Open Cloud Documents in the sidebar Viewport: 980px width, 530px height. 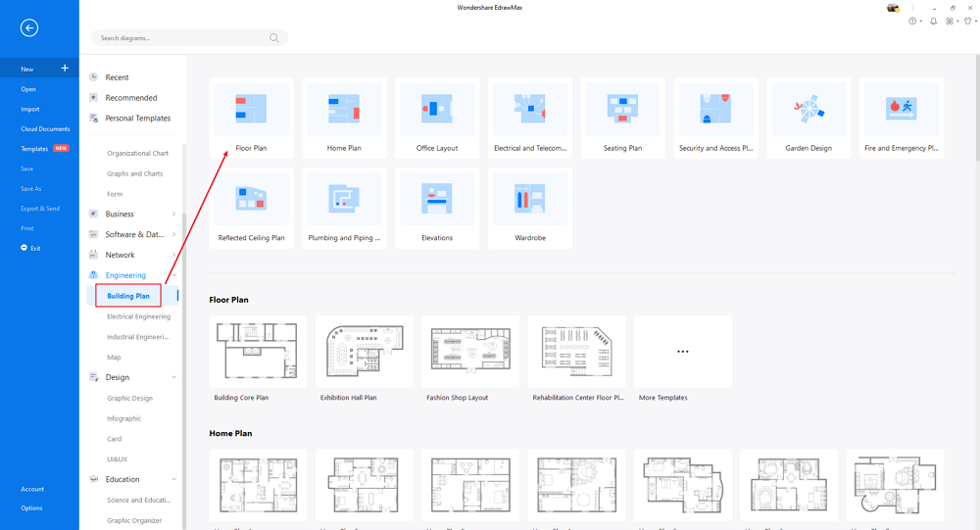tap(46, 128)
